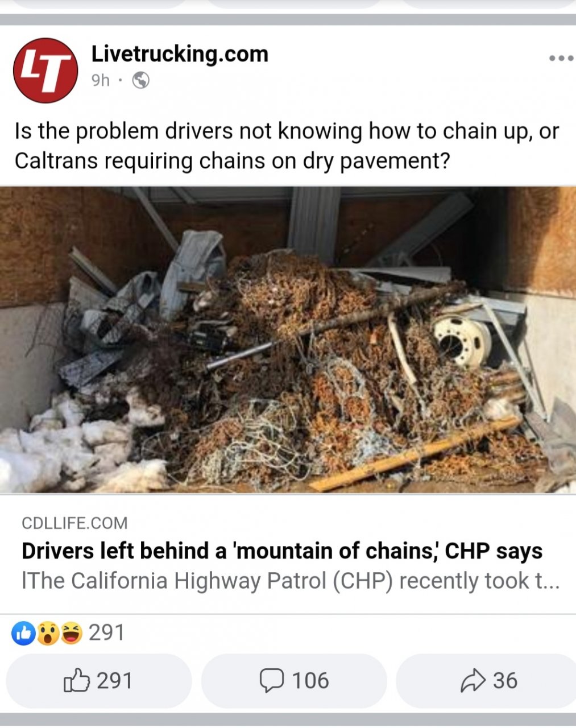Click the white wheel rim in photo
The height and width of the screenshot is (728, 576).
(462, 341)
